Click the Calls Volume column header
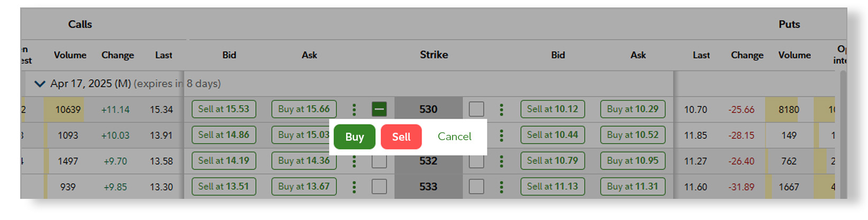 point(70,55)
